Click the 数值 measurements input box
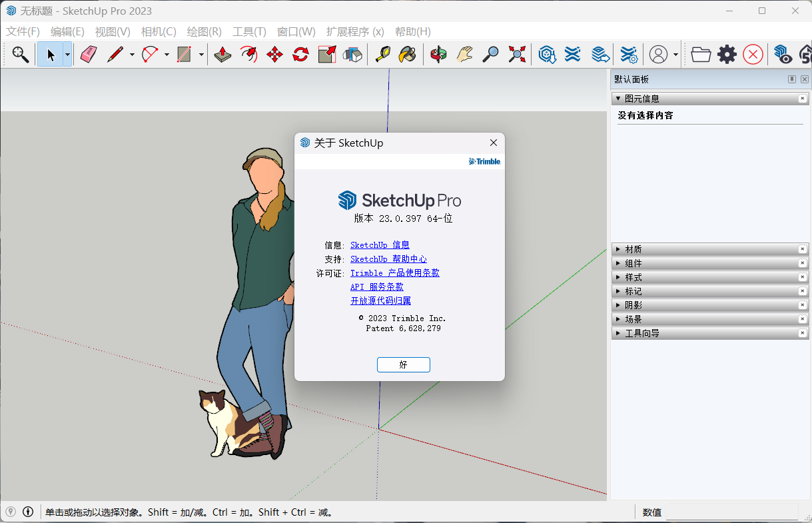The height and width of the screenshot is (523, 812). [x=732, y=512]
